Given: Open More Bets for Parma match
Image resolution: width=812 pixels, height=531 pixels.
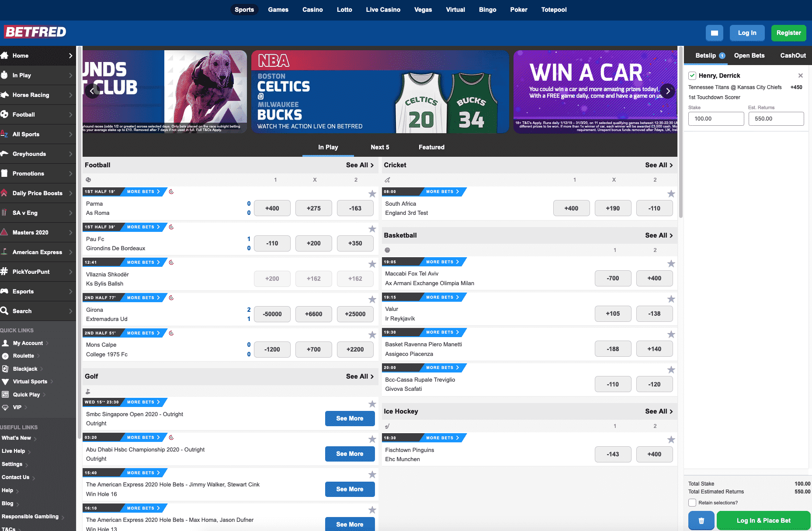Looking at the screenshot, I should (143, 192).
